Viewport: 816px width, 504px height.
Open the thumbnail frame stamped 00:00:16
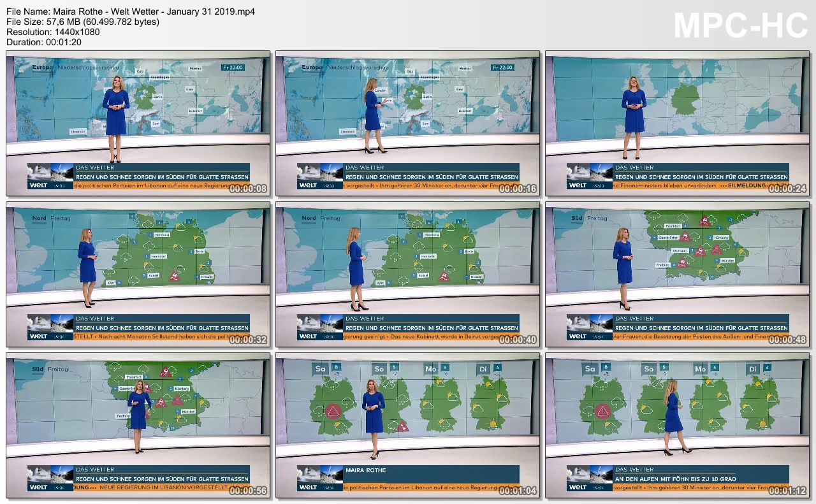click(408, 124)
